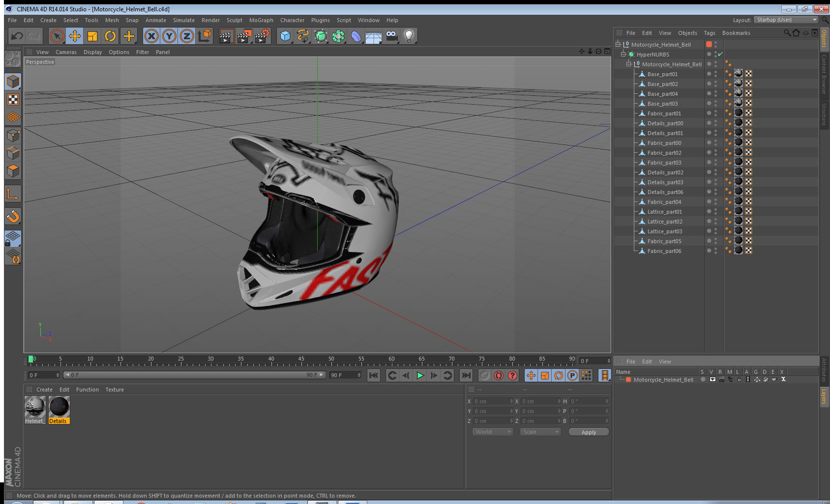The height and width of the screenshot is (504, 830).
Task: Click the record active objects button
Action: 485,375
